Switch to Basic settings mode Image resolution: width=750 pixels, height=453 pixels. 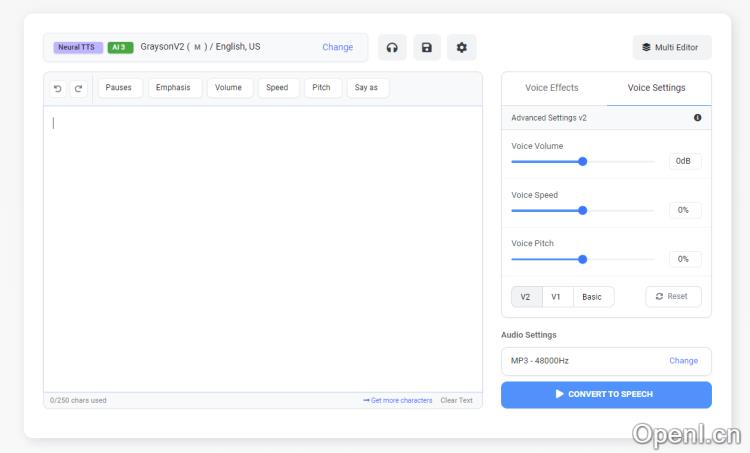click(592, 297)
